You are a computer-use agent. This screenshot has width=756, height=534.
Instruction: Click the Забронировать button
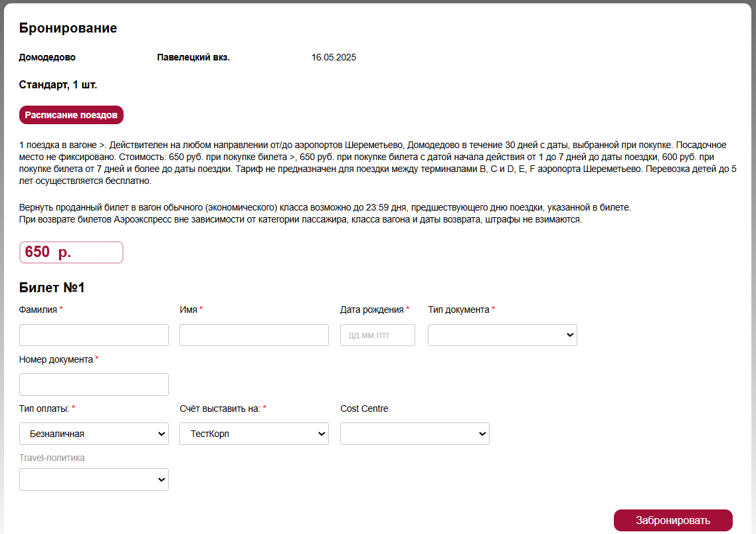coord(673,520)
